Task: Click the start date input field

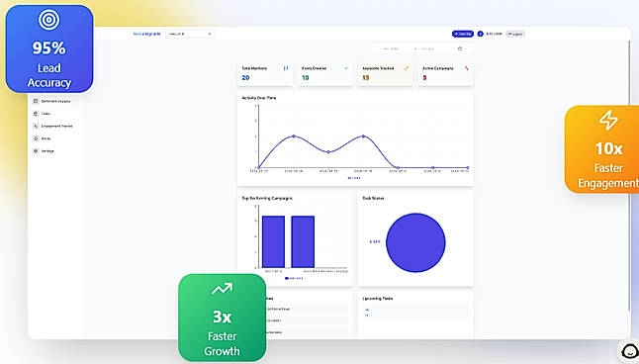Action: pos(394,48)
